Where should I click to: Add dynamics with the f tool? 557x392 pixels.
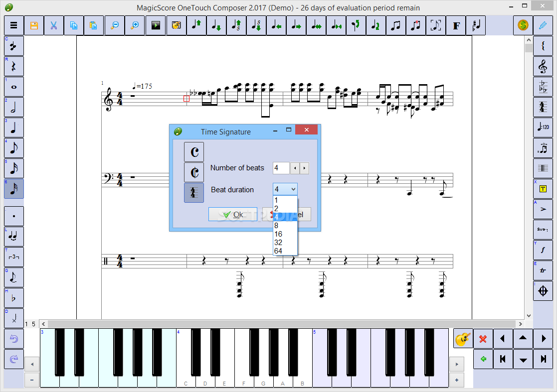(543, 250)
